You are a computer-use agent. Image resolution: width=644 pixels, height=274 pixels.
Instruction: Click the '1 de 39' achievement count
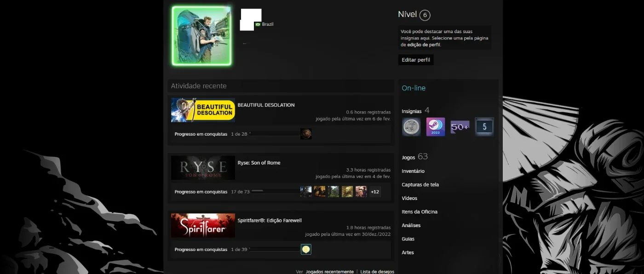point(239,249)
